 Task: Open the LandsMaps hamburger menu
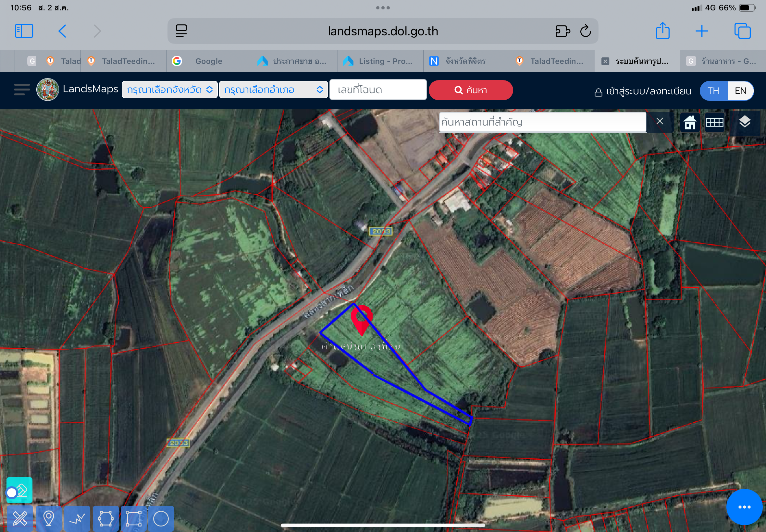click(22, 90)
